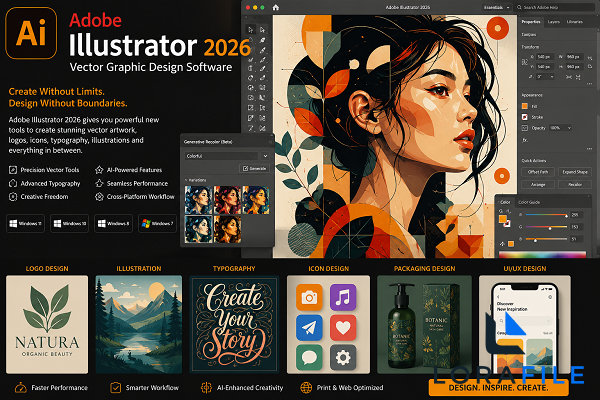The width and height of the screenshot is (600, 400).
Task: Click the red heart app icon
Action: [343, 328]
